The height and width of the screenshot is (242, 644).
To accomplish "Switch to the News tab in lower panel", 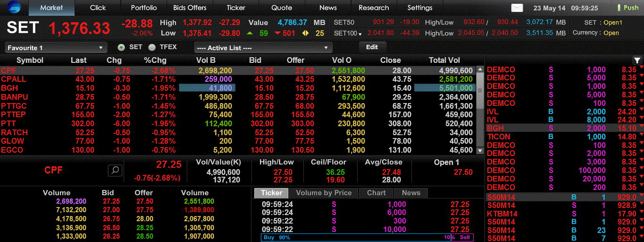I will point(411,193).
